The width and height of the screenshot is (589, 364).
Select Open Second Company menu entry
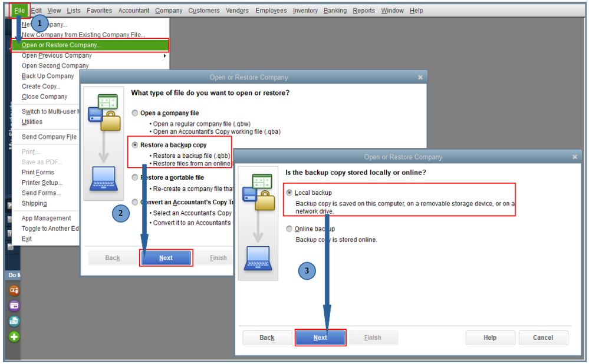pyautogui.click(x=55, y=65)
